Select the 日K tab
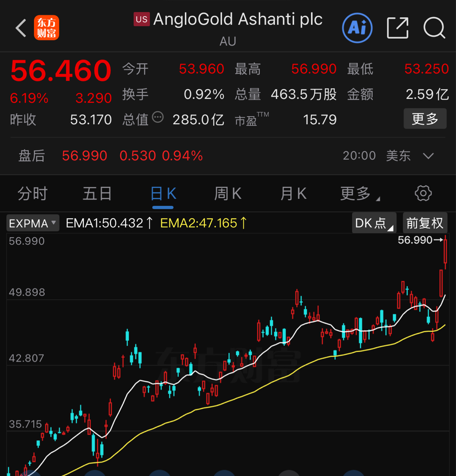This screenshot has height=476, width=456. click(163, 194)
